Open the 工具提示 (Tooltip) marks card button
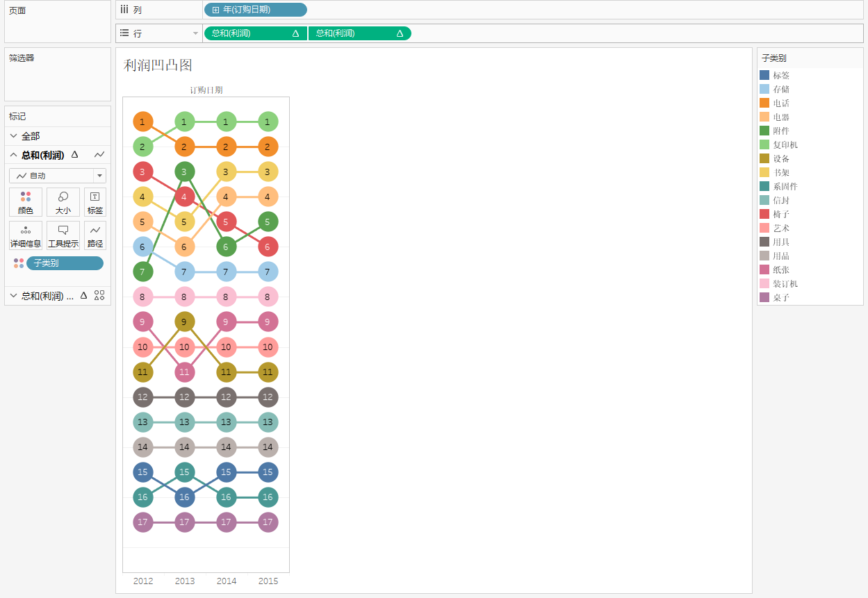 click(x=63, y=235)
